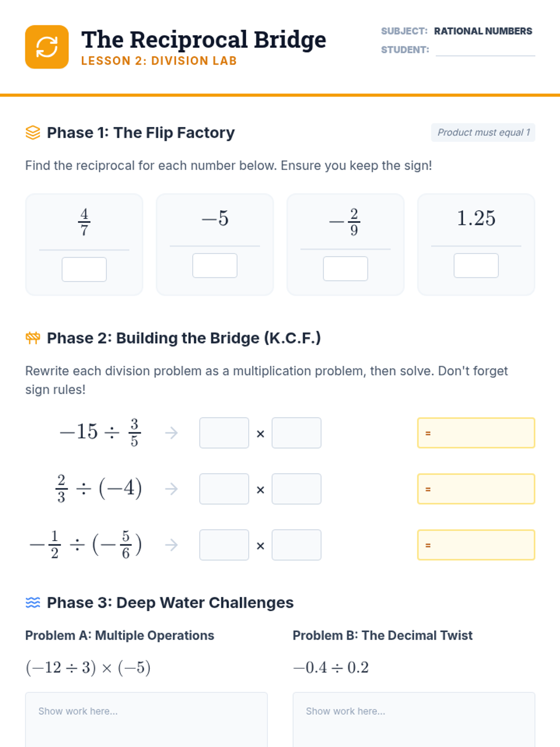
Task: Click the 'Product must equal 1' badge
Action: tap(483, 133)
